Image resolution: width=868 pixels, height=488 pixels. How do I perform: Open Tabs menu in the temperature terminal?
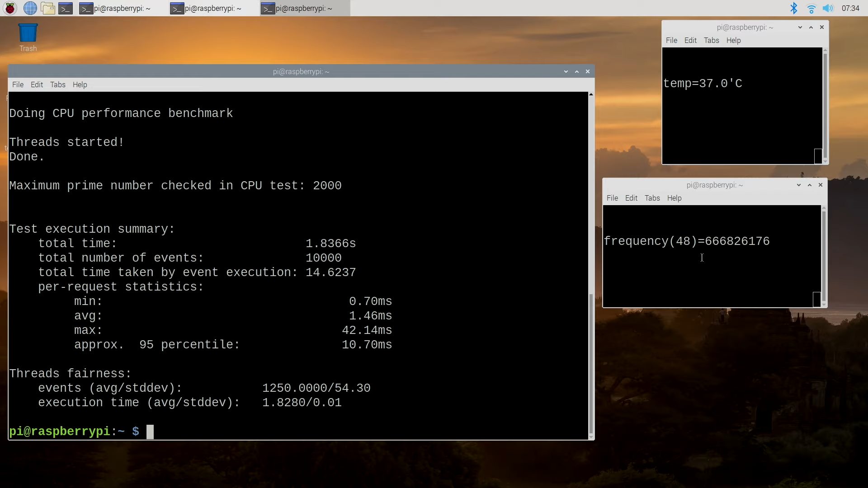tap(711, 40)
